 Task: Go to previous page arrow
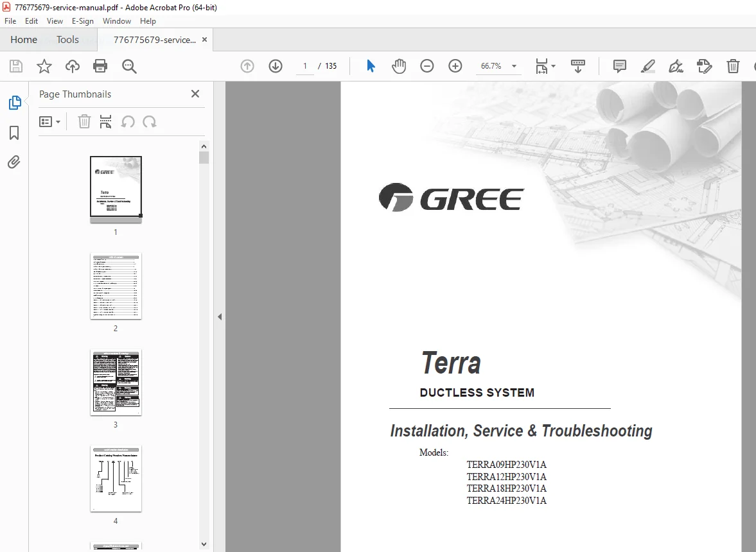[247, 66]
